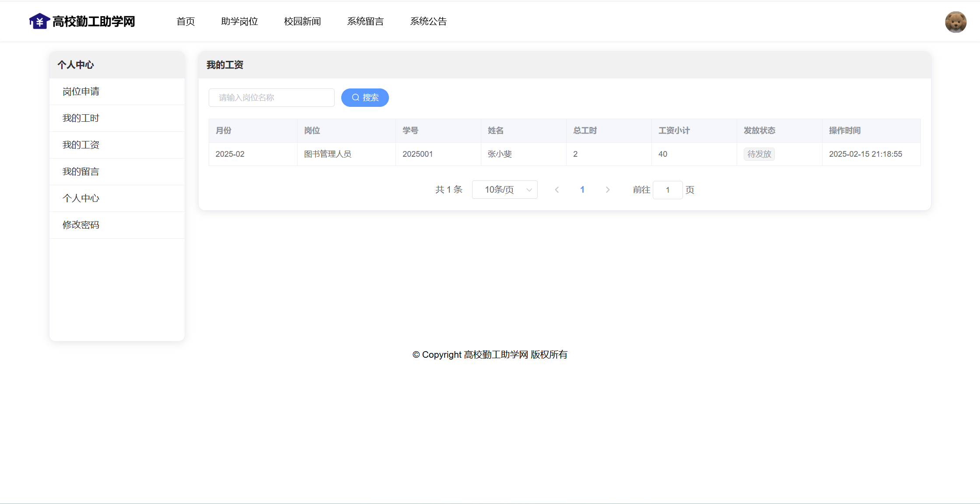Go to next page arrow
Image resolution: width=980 pixels, height=504 pixels.
[x=608, y=190]
